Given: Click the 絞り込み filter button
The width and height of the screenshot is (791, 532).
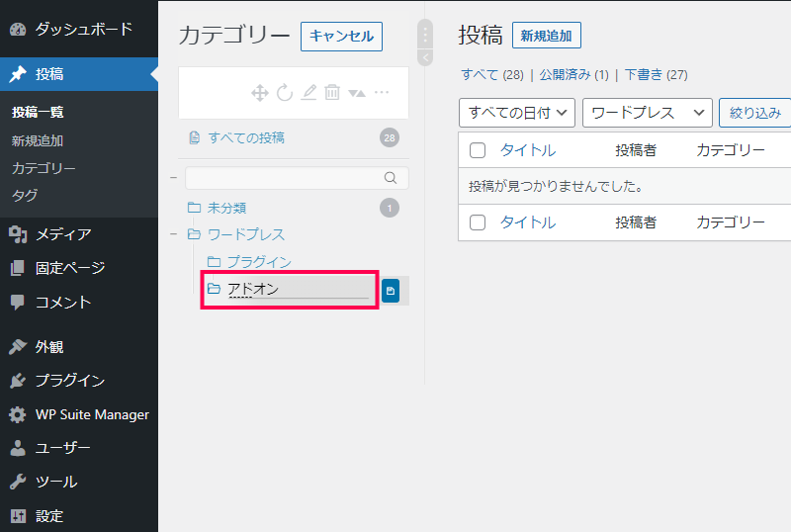Looking at the screenshot, I should [755, 113].
